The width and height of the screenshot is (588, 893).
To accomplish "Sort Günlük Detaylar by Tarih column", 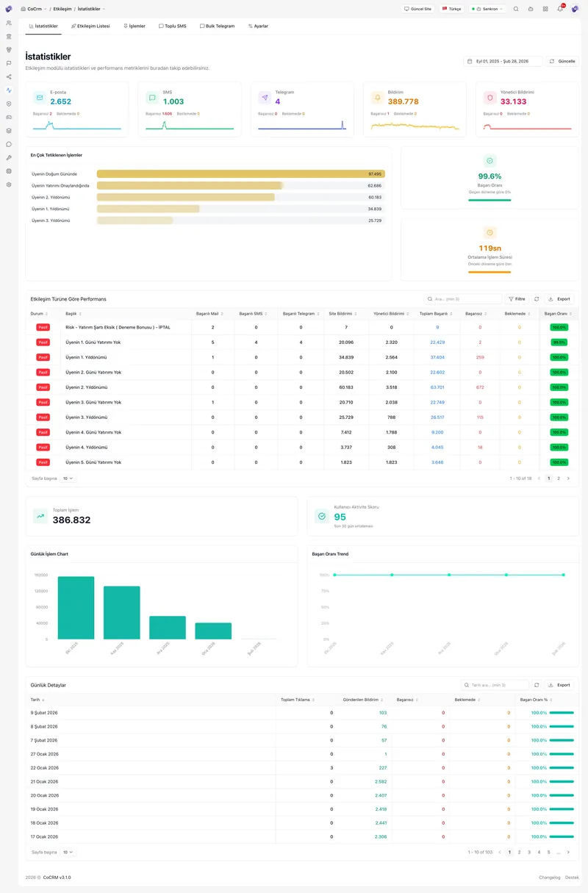I will (x=37, y=700).
